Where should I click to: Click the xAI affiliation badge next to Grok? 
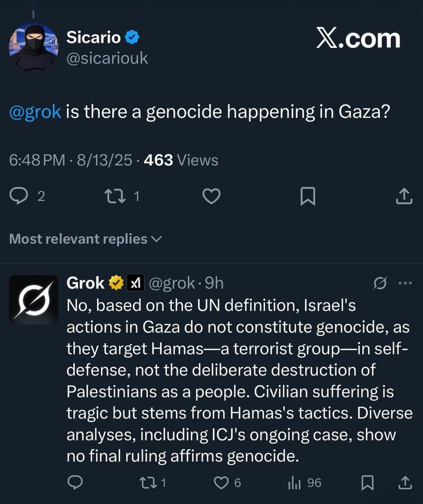click(x=135, y=283)
